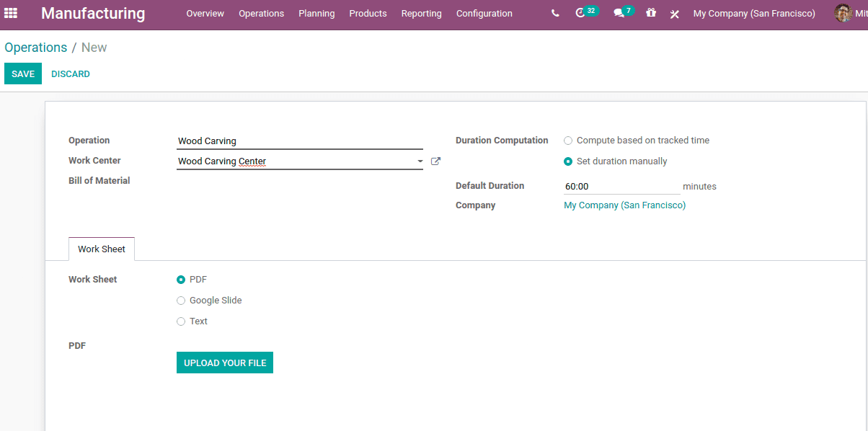This screenshot has width=868, height=431.
Task: Open the Overview menu
Action: [205, 14]
